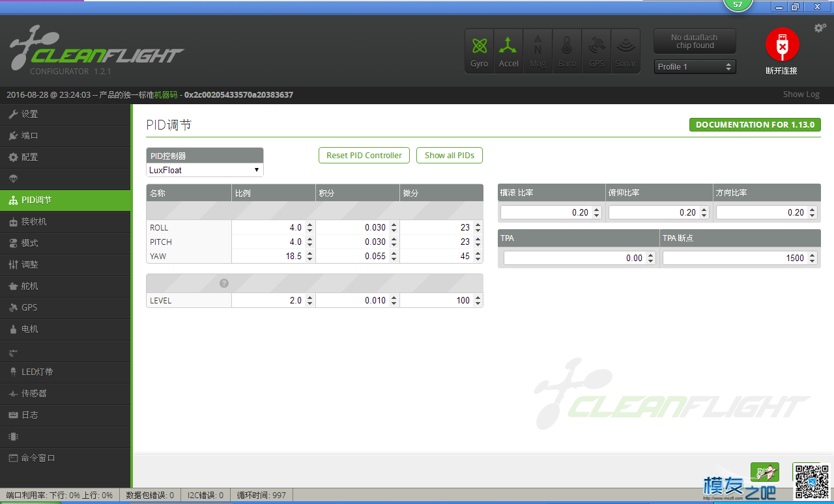834x504 pixels.
Task: Open the 端口 ports tab
Action: [65, 135]
